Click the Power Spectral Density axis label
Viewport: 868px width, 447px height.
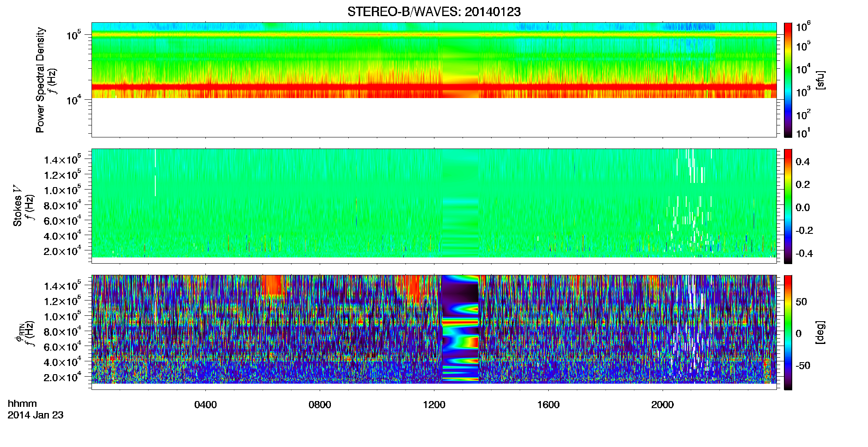pos(40,80)
